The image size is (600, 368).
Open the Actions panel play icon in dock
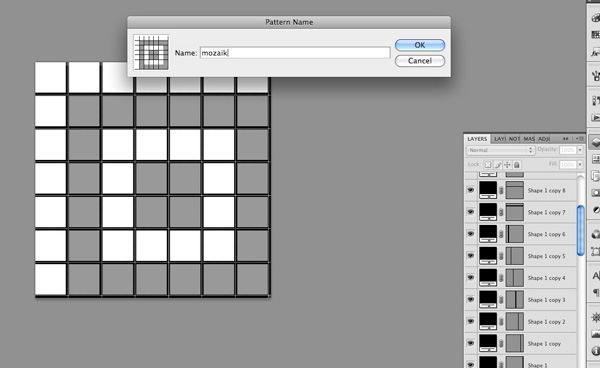tap(595, 118)
